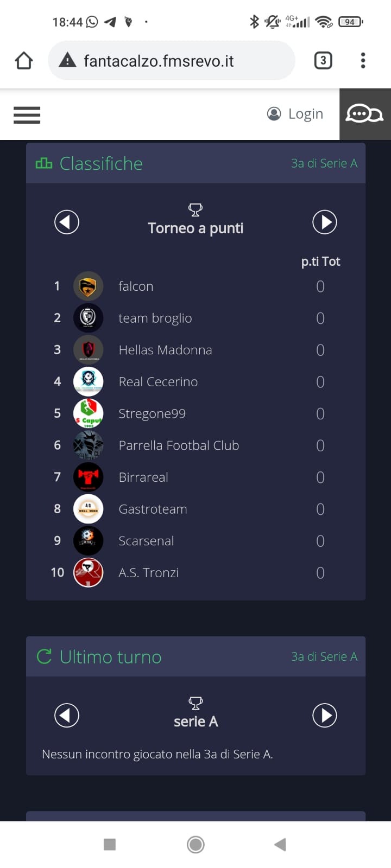The width and height of the screenshot is (391, 868).
Task: Open Real Cecerino team page
Action: click(158, 382)
